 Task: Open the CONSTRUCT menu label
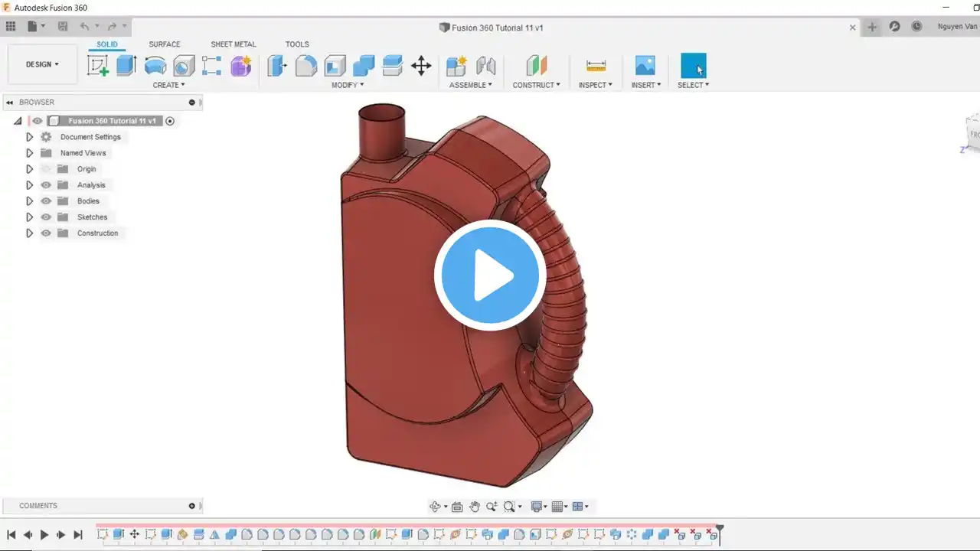click(x=536, y=85)
